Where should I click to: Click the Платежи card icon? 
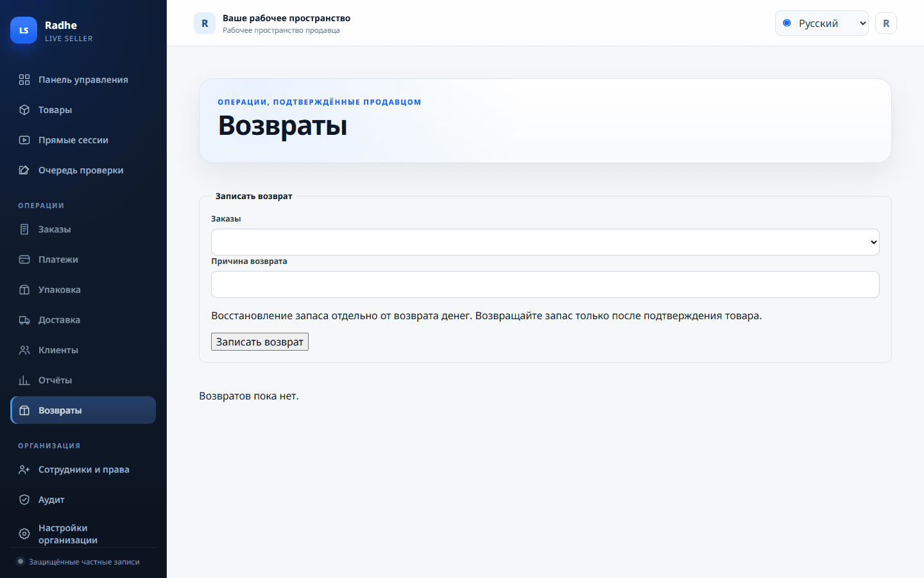point(24,259)
